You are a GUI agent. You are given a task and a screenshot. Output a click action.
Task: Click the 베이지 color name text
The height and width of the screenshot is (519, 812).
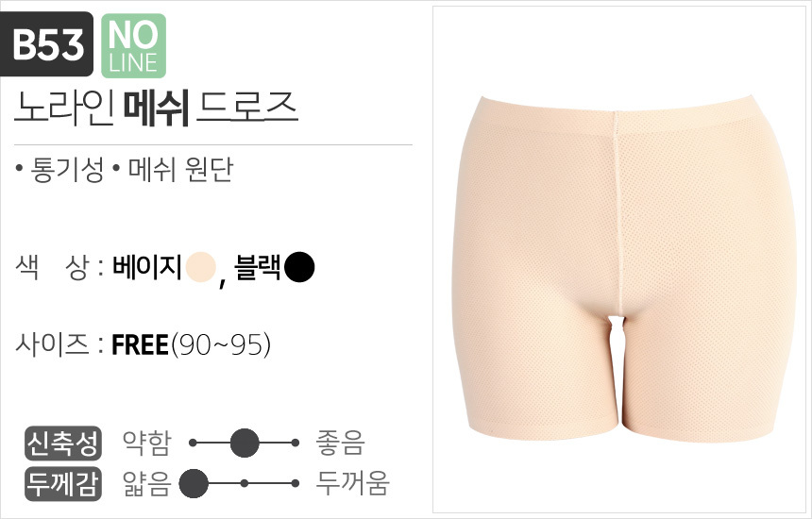click(x=147, y=267)
